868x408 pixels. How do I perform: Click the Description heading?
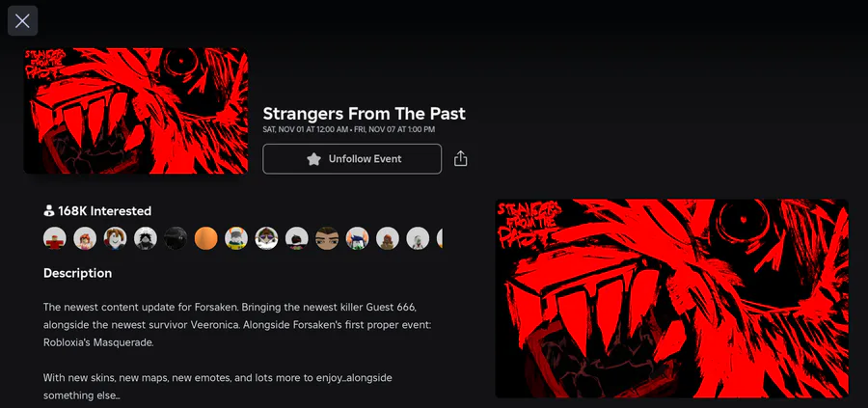point(77,273)
